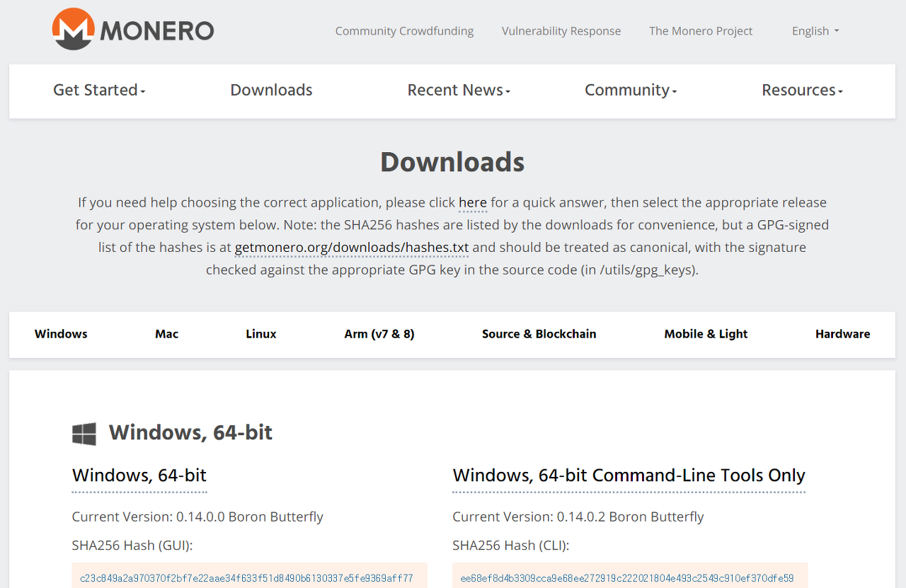Click the 'SHA256 Hash (GUI):' label

click(x=132, y=546)
